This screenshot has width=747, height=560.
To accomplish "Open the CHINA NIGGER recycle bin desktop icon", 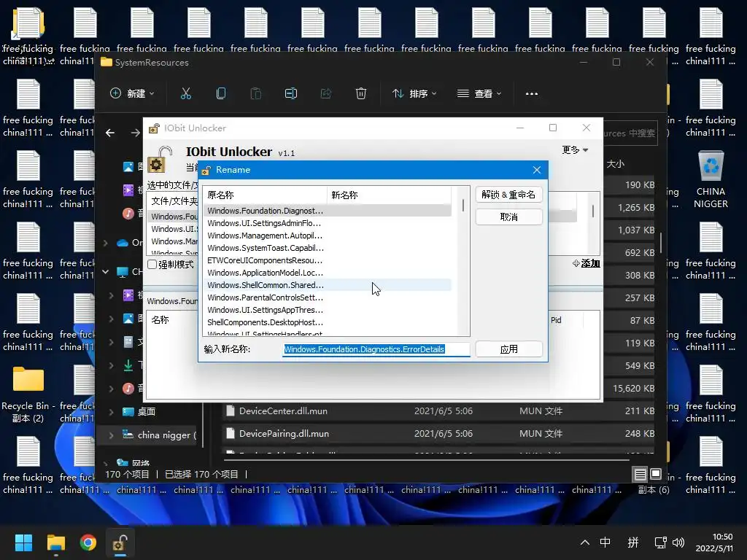I will 711,179.
